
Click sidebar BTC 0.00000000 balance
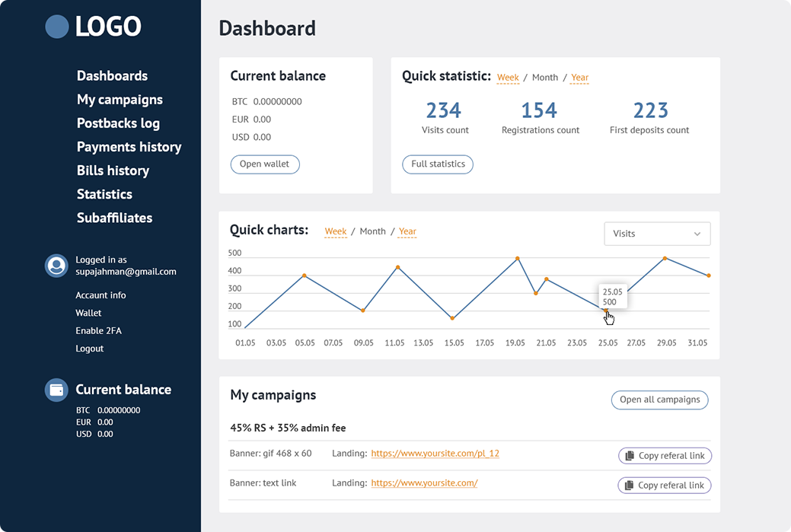point(108,410)
